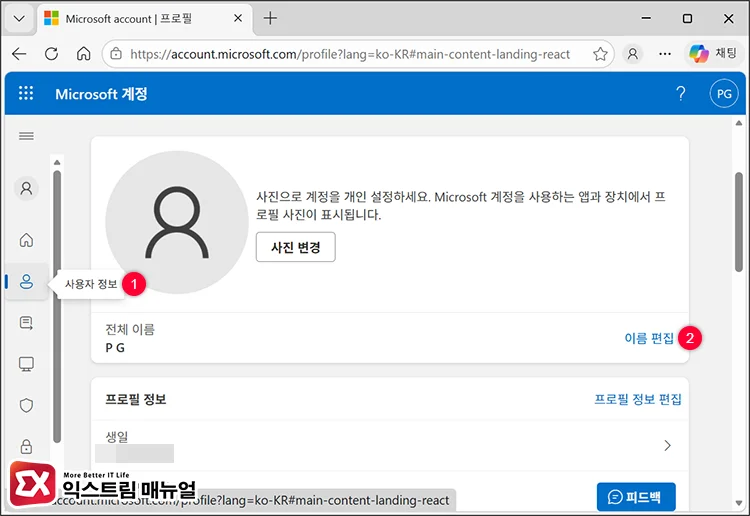
Task: Expand the 생일 row chevron
Action: (668, 446)
